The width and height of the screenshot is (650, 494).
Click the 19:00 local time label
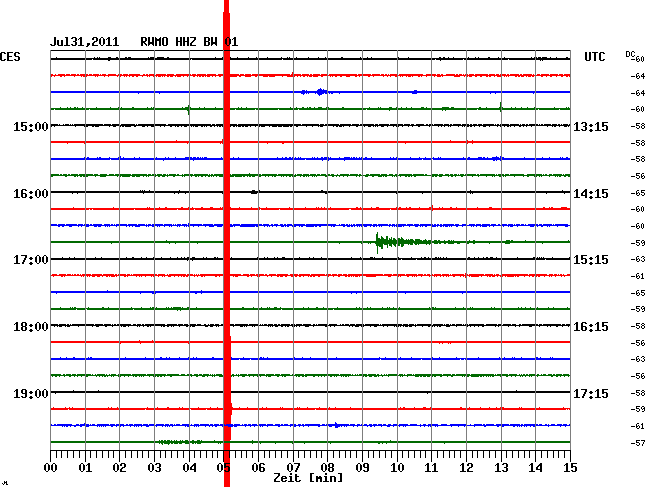point(31,393)
